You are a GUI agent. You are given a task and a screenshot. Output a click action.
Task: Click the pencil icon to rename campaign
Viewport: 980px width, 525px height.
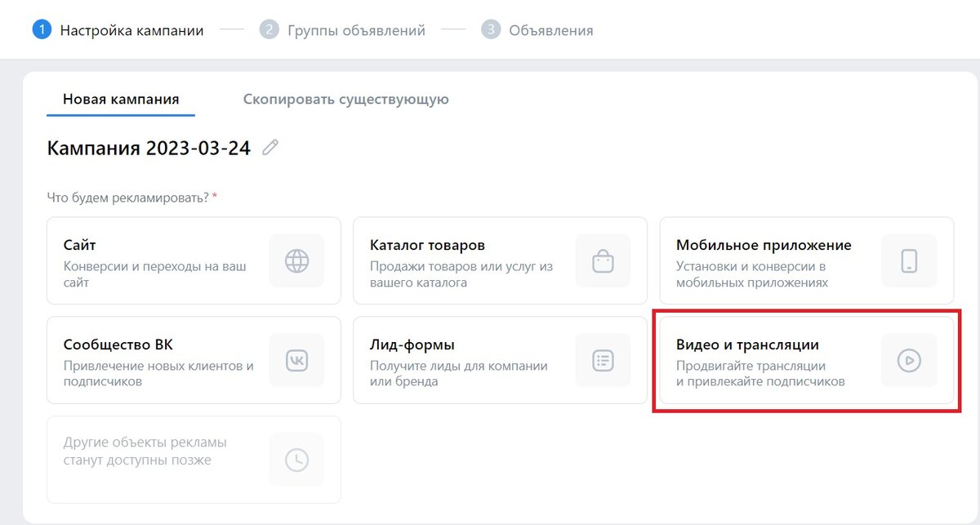tap(270, 148)
